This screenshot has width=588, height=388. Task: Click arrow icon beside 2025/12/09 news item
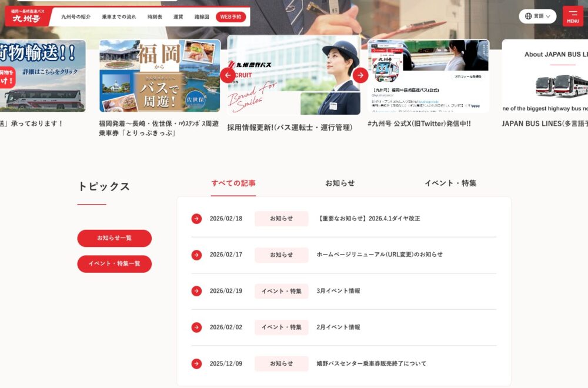[x=196, y=363]
